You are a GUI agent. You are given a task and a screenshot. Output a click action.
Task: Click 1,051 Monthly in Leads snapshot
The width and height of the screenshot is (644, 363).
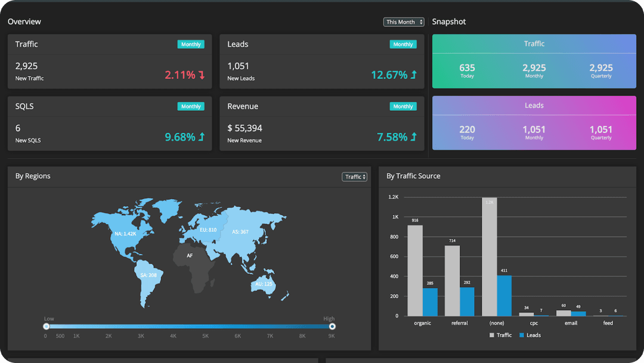pyautogui.click(x=534, y=132)
